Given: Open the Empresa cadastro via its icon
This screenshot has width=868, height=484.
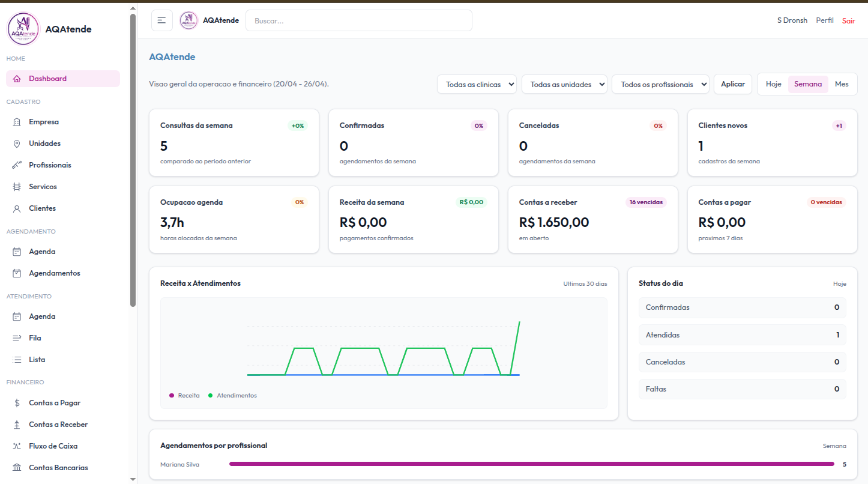Looking at the screenshot, I should [x=18, y=121].
